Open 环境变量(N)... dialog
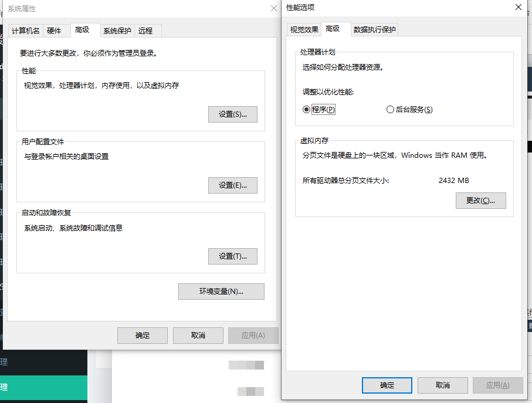 click(221, 292)
